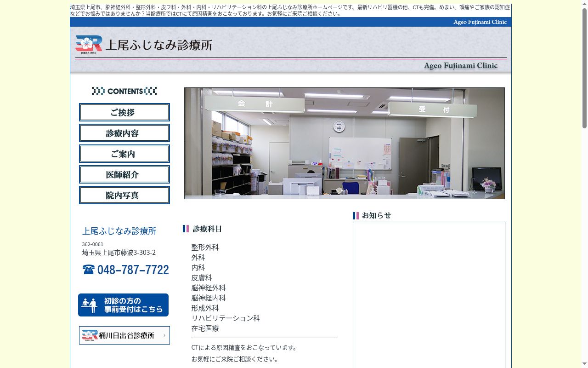This screenshot has height=368, width=588.
Task: Click the 初診の方の事前受付はこちら button
Action: point(123,305)
